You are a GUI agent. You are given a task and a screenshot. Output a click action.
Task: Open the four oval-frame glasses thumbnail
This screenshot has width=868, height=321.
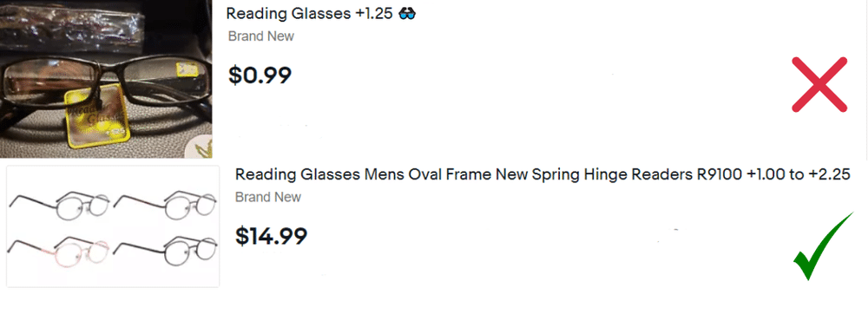113,226
